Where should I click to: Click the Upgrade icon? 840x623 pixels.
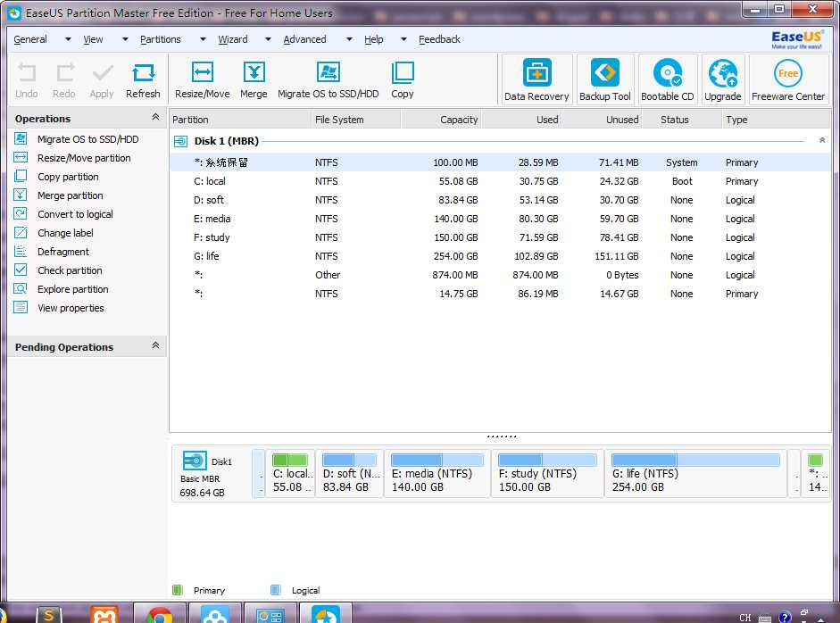coord(722,80)
